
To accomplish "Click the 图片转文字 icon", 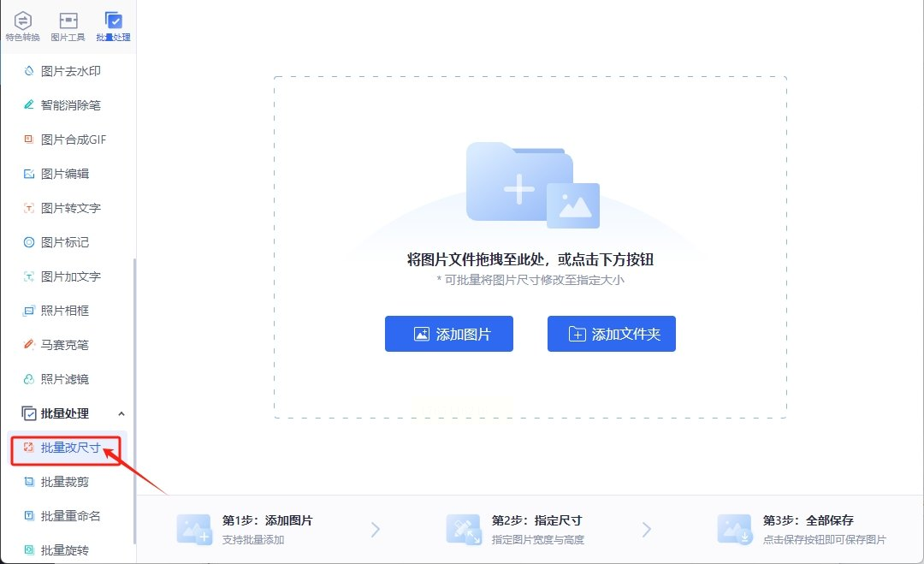I will point(29,208).
